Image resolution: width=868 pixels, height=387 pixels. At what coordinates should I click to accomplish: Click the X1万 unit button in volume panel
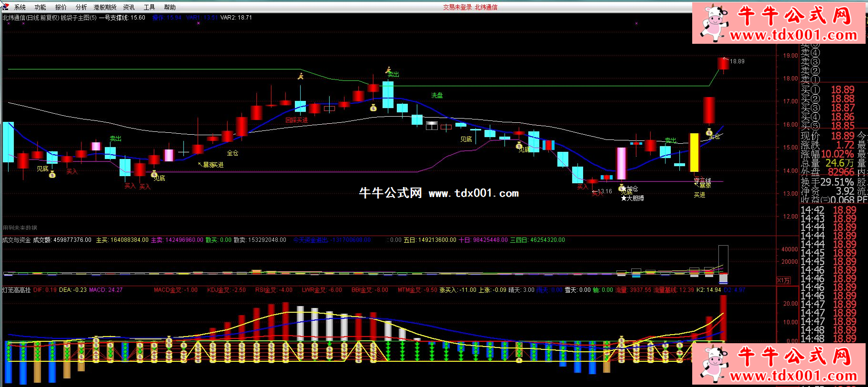(x=784, y=280)
